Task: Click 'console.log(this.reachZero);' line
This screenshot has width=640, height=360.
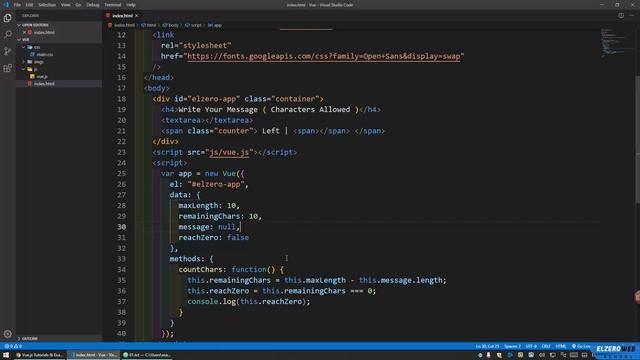Action: pyautogui.click(x=249, y=302)
